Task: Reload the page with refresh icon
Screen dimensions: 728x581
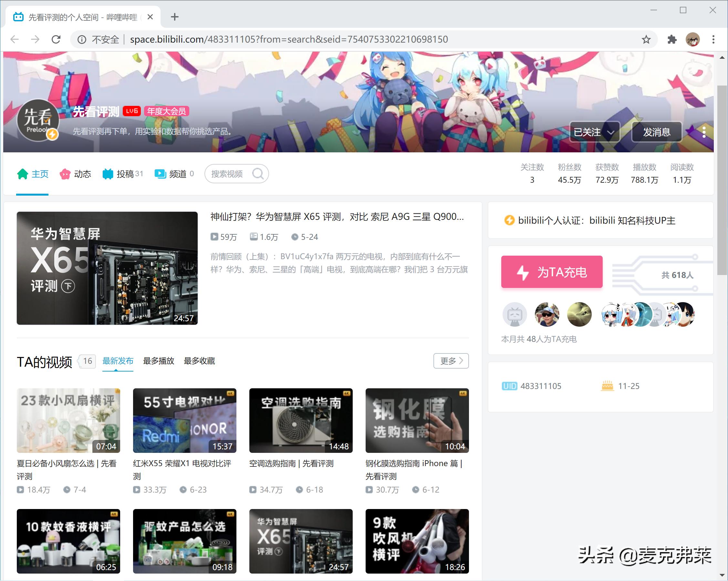Action: click(x=56, y=39)
